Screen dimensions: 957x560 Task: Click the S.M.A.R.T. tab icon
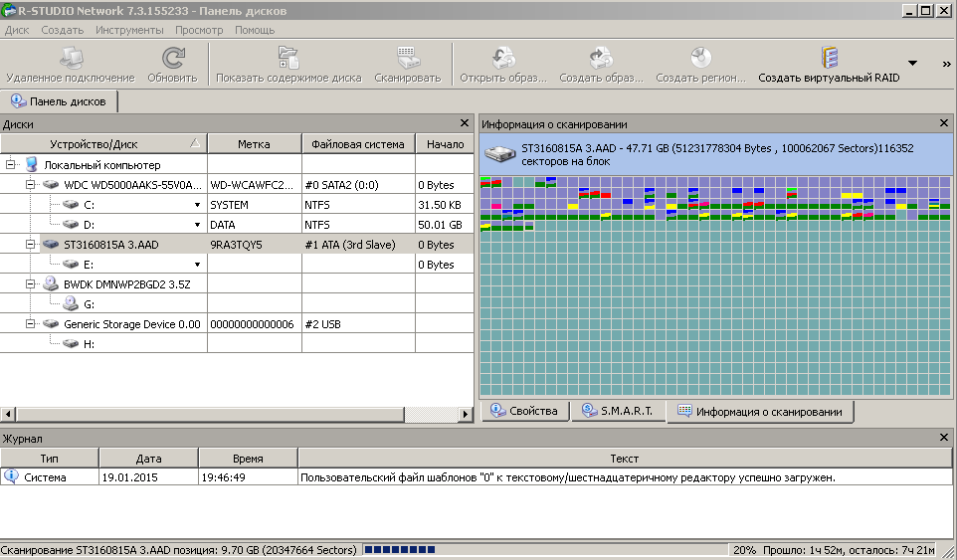click(x=589, y=410)
